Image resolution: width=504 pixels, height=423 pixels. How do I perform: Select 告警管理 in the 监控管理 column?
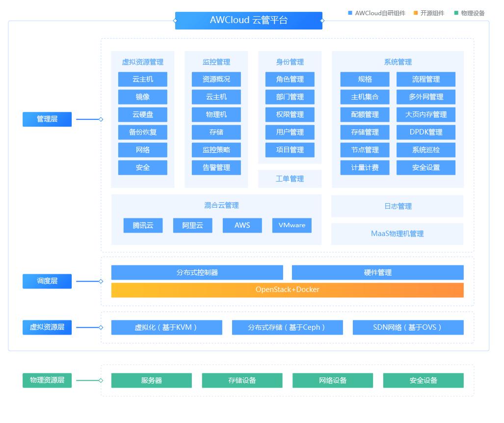(216, 167)
